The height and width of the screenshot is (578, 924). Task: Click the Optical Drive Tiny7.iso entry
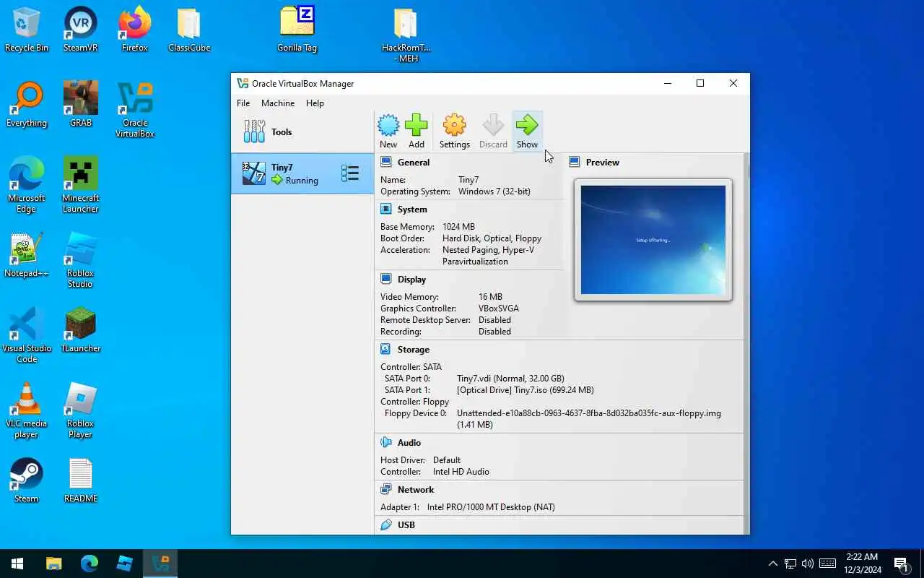[525, 390]
